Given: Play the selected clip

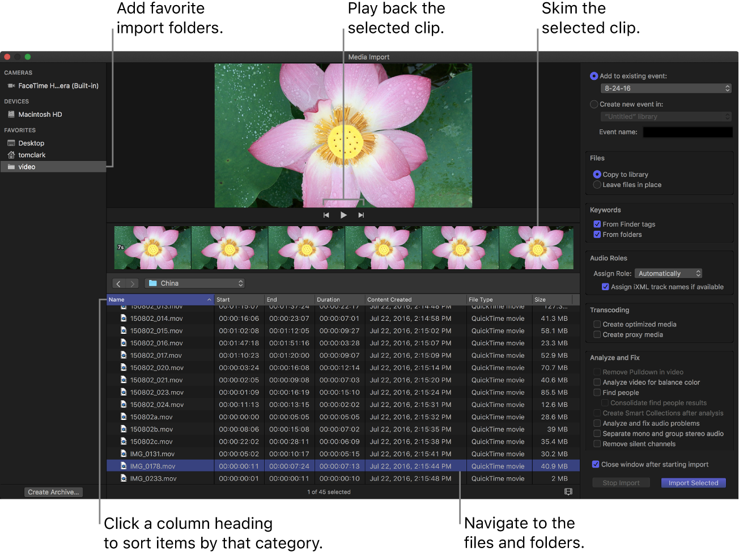Looking at the screenshot, I should pyautogui.click(x=343, y=215).
